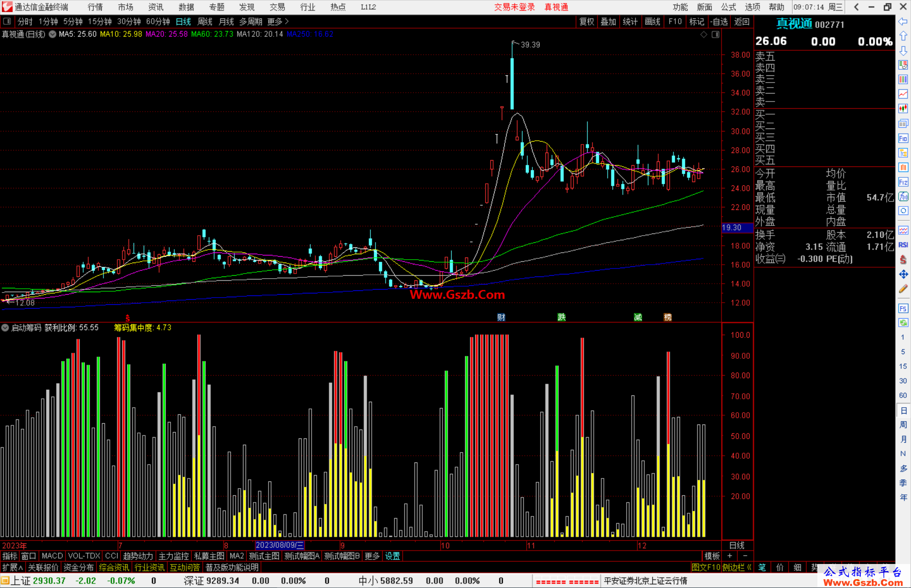Open the 模板 template dropdown
Screen dimensions: 911x588
(712, 556)
